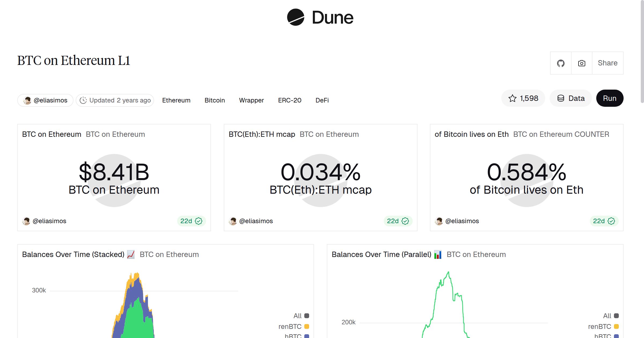
Task: Click the Share button
Action: coord(608,63)
